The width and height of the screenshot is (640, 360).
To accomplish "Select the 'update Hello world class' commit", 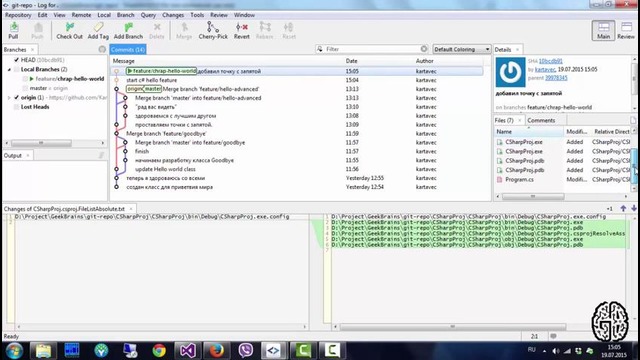I will point(297,169).
